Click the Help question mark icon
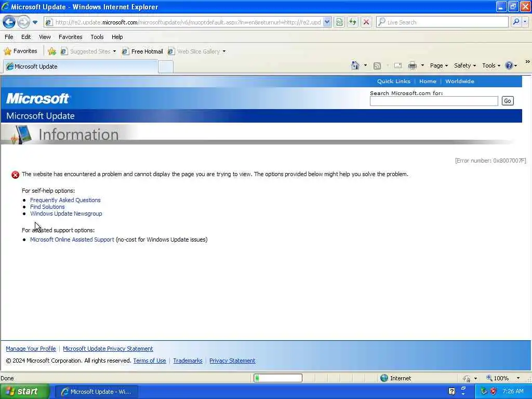532x399 pixels. click(509, 65)
